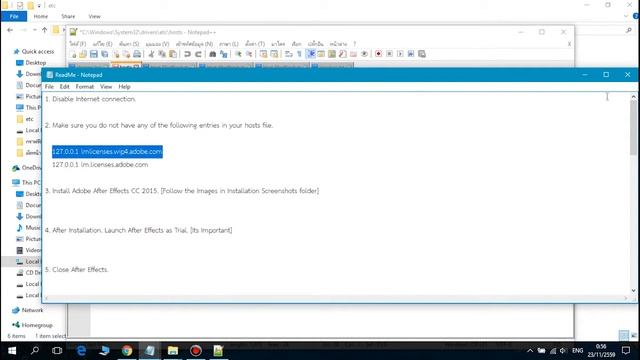Click Replace icon in Notepad++ toolbar

(x=224, y=54)
